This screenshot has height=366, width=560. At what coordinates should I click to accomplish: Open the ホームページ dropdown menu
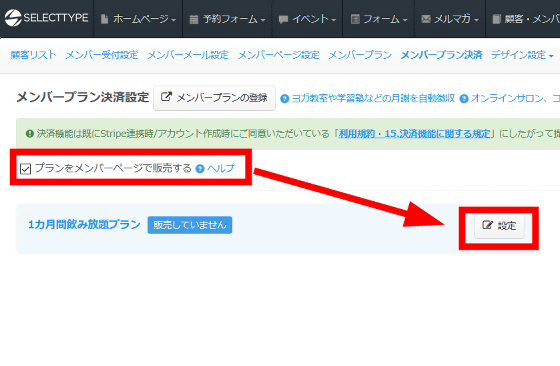click(x=138, y=19)
